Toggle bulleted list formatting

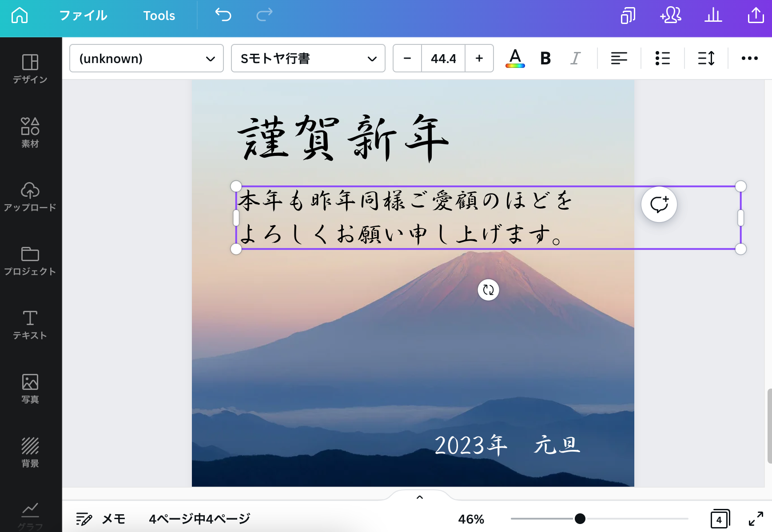662,58
